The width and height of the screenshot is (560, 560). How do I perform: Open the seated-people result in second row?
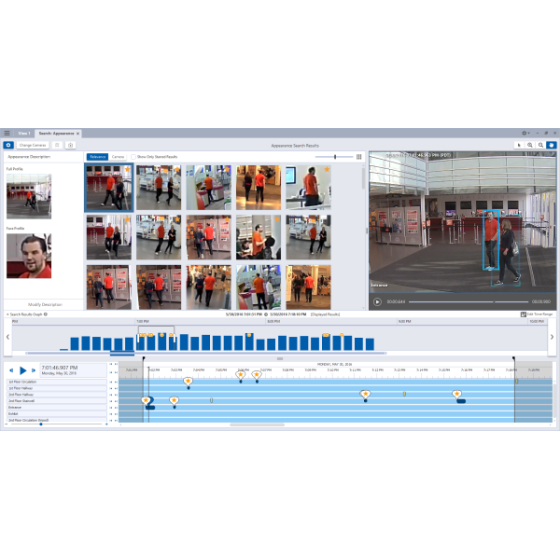[x=259, y=237]
